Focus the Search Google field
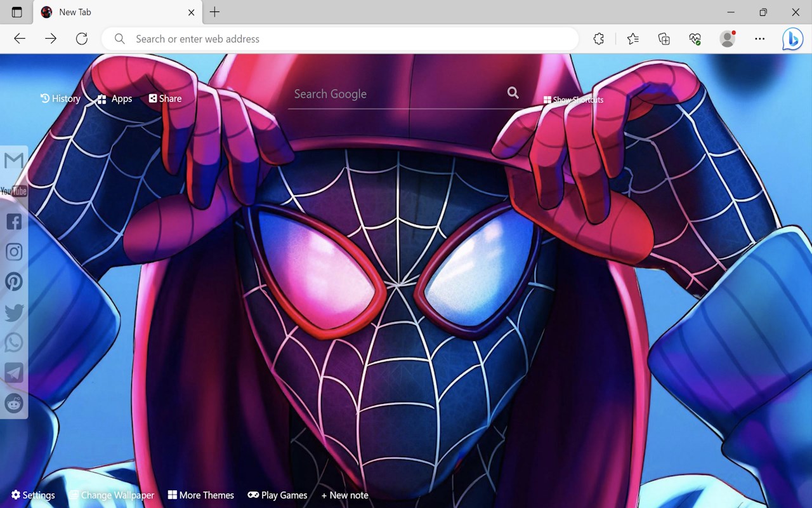 (x=396, y=94)
